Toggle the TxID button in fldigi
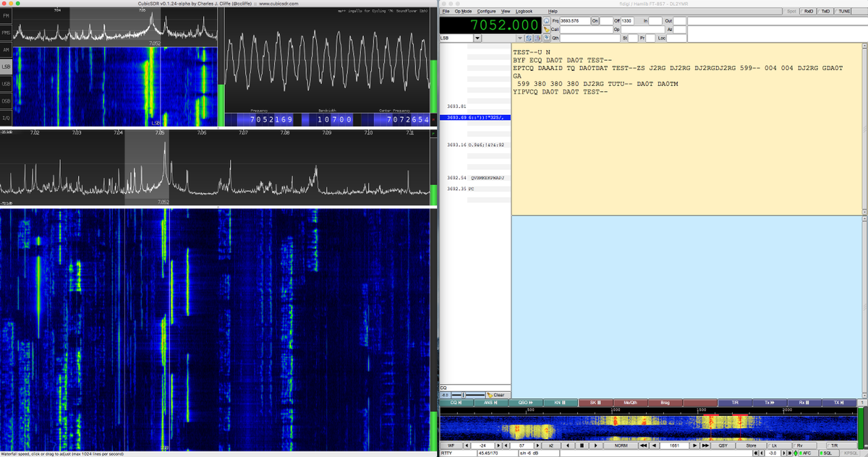 825,12
